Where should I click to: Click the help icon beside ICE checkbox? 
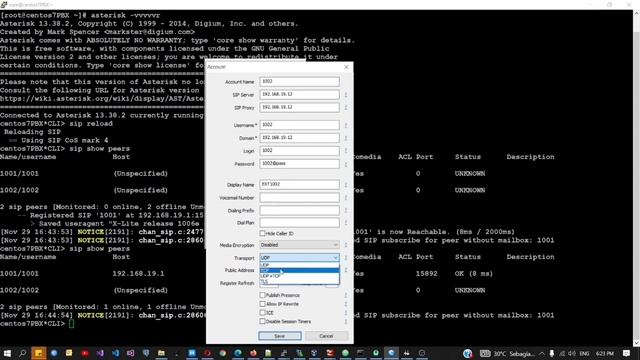click(346, 313)
